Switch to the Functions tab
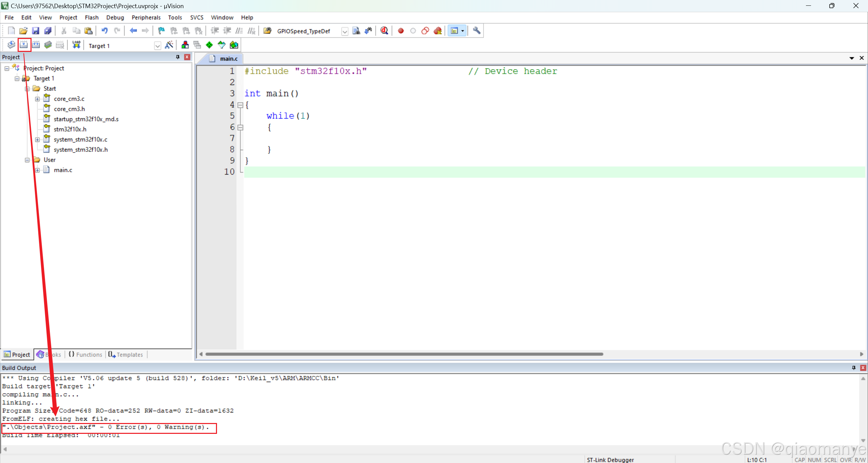The height and width of the screenshot is (463, 868). 85,355
